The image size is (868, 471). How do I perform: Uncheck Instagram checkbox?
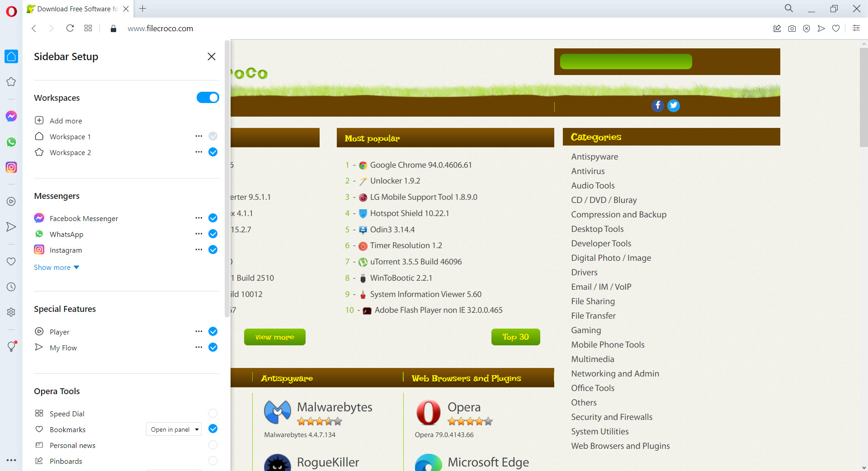pyautogui.click(x=213, y=250)
